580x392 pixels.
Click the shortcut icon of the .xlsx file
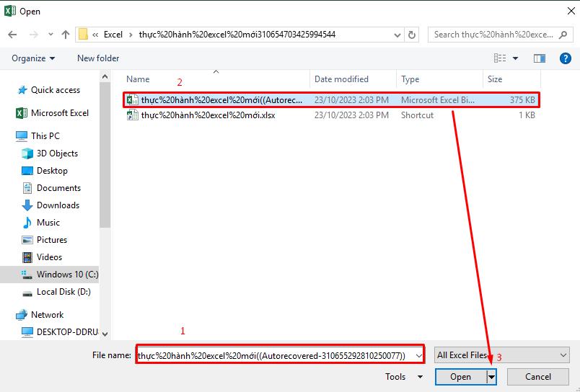click(x=132, y=115)
